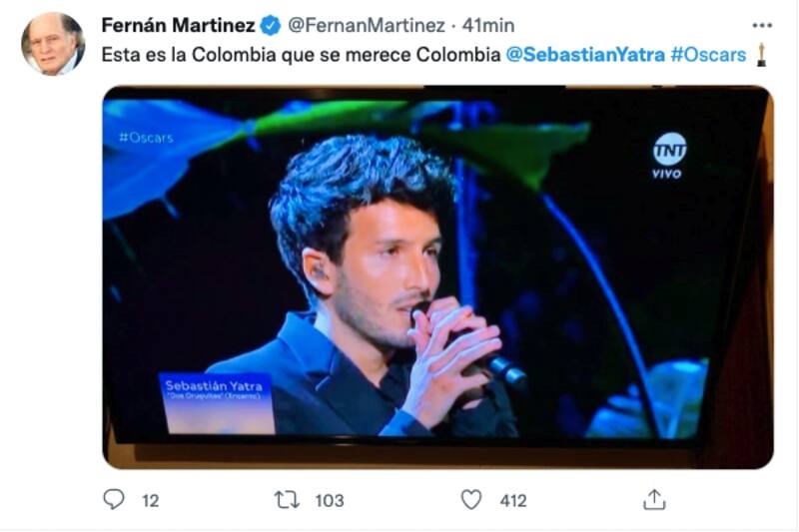Open the share icon below the tweet
The image size is (799, 532).
tap(654, 499)
